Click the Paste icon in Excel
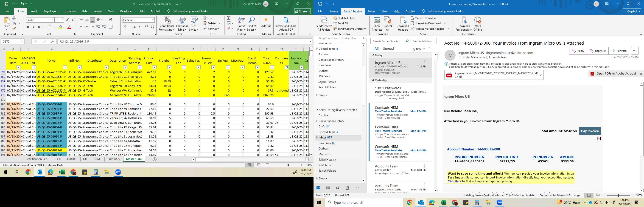Viewport: 644px width, 207px height. pos(7,20)
